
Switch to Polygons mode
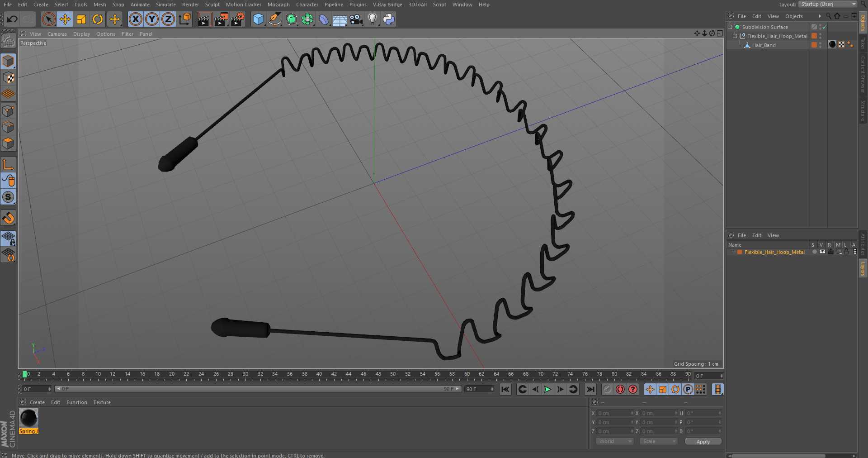pos(8,143)
